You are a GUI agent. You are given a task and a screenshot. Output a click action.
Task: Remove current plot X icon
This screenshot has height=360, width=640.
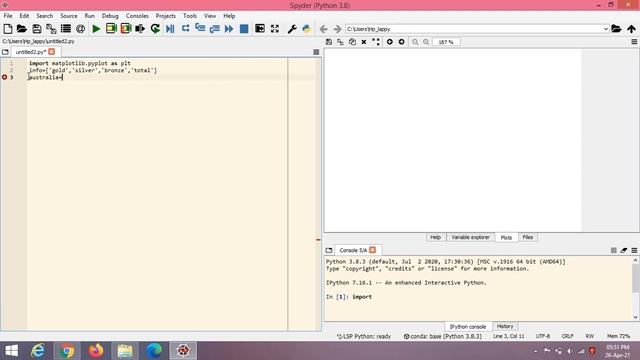click(364, 42)
